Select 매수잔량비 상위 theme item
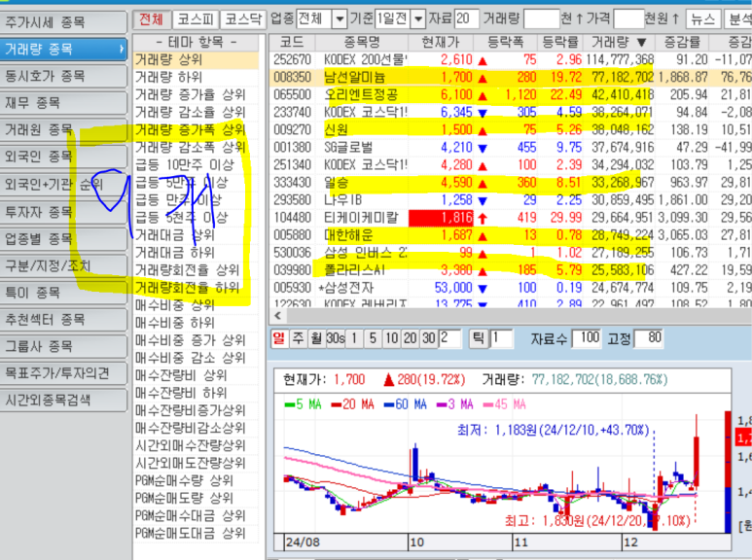The image size is (752, 560). point(196,375)
